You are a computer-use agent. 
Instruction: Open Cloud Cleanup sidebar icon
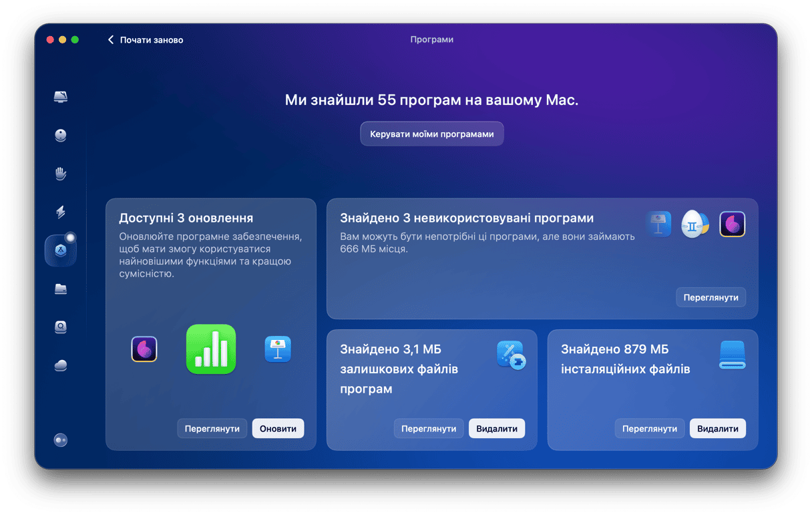pos(61,365)
